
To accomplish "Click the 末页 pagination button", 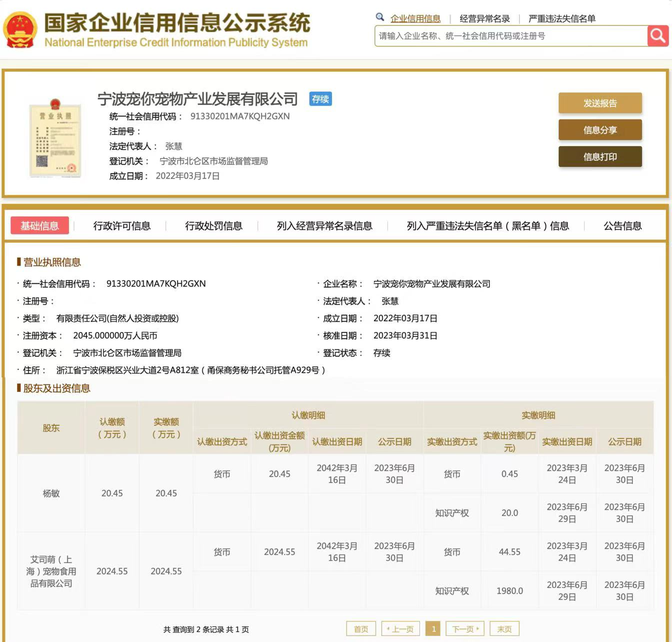I will 504,629.
